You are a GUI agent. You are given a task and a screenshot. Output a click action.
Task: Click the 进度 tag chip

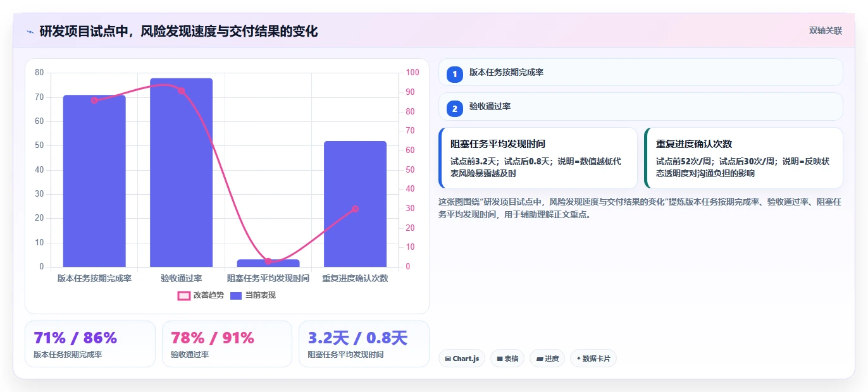(547, 358)
